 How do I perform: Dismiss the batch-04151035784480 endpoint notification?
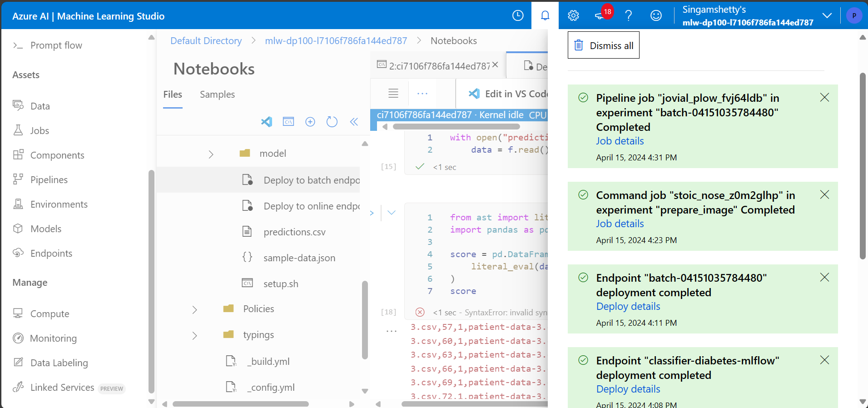tap(824, 277)
